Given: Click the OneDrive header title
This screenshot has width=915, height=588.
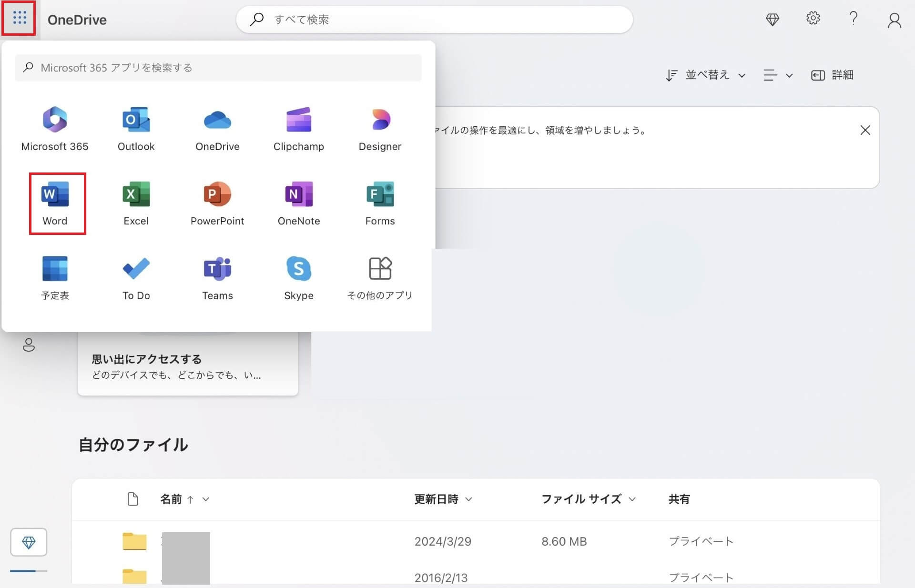Looking at the screenshot, I should click(x=77, y=20).
